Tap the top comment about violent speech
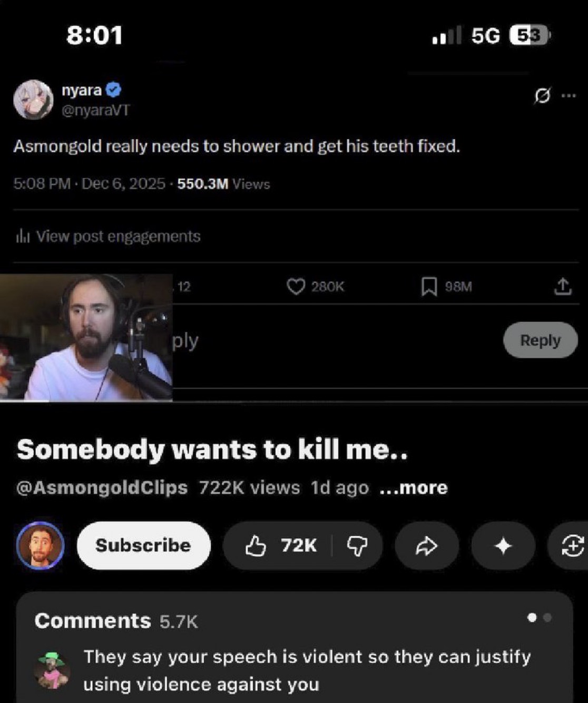This screenshot has width=588, height=703. pos(307,670)
